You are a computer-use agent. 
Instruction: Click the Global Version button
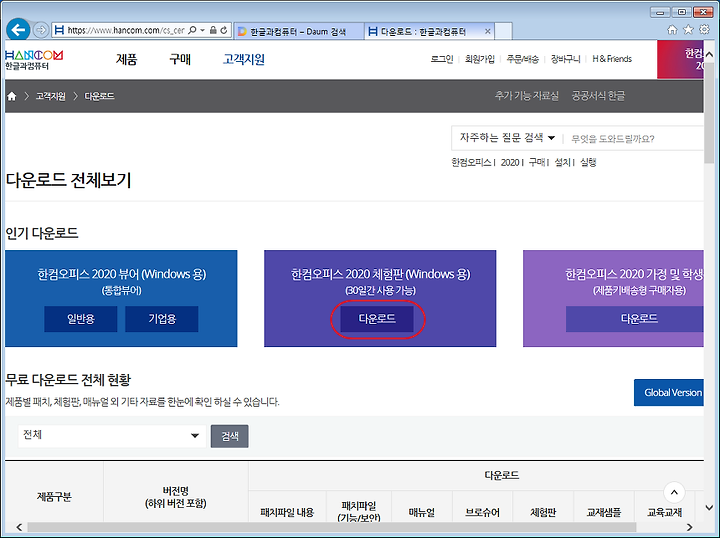click(x=669, y=392)
